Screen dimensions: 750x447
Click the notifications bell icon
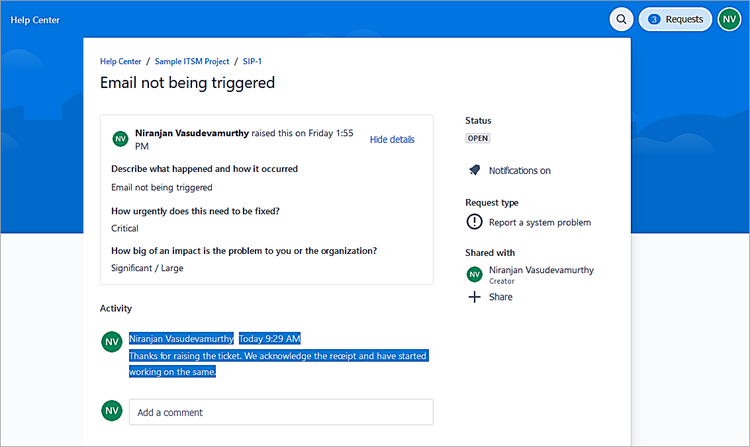pos(474,170)
